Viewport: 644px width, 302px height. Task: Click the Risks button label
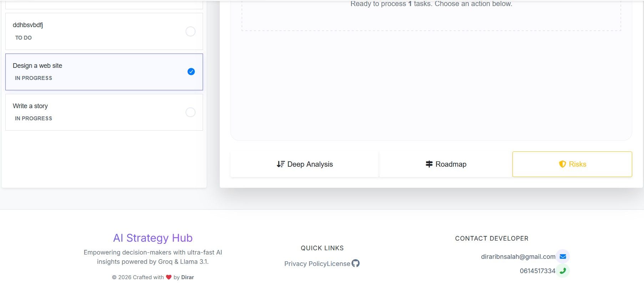[577, 164]
